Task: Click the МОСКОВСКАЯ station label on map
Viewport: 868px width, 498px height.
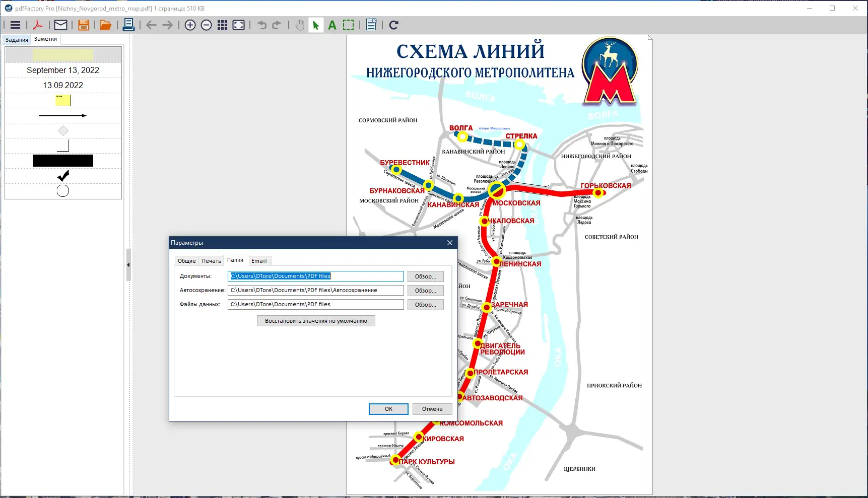Action: pyautogui.click(x=516, y=203)
